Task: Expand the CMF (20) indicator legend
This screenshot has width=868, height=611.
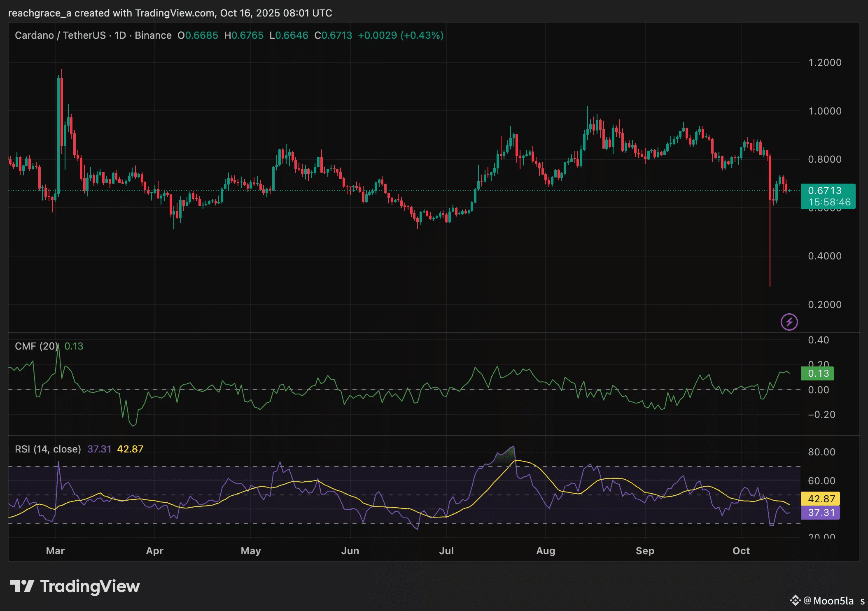Action: tap(36, 346)
